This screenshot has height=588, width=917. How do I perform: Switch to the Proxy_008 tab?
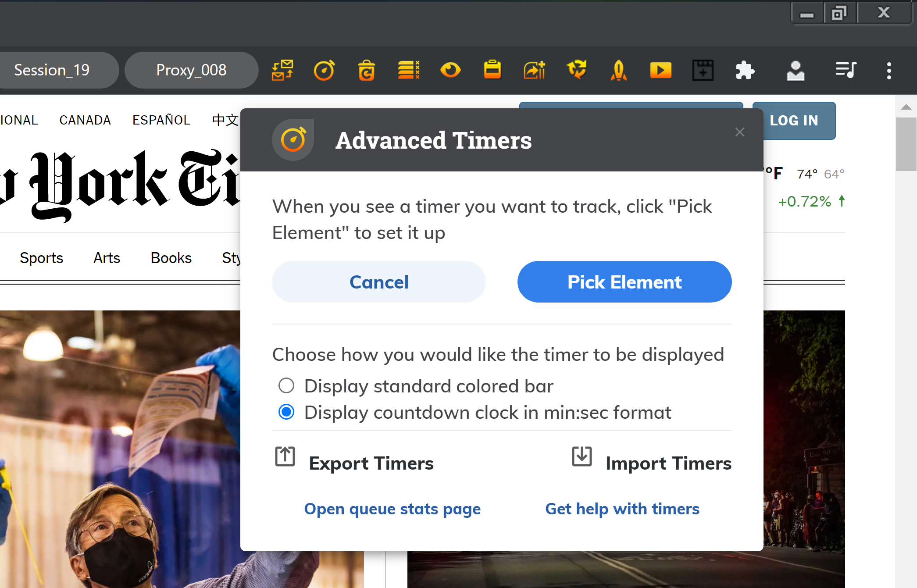click(192, 70)
